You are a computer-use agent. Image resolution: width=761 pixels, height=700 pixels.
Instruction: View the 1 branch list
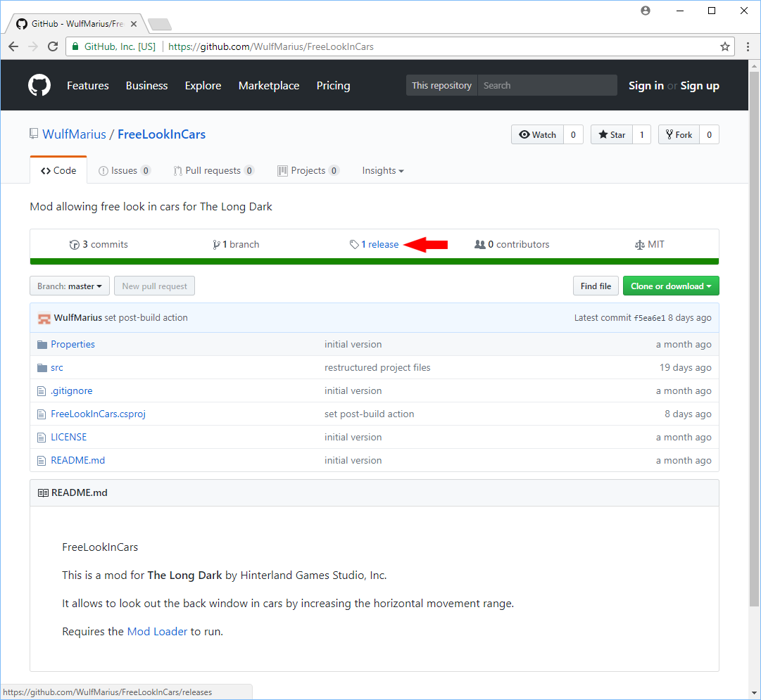coord(236,245)
